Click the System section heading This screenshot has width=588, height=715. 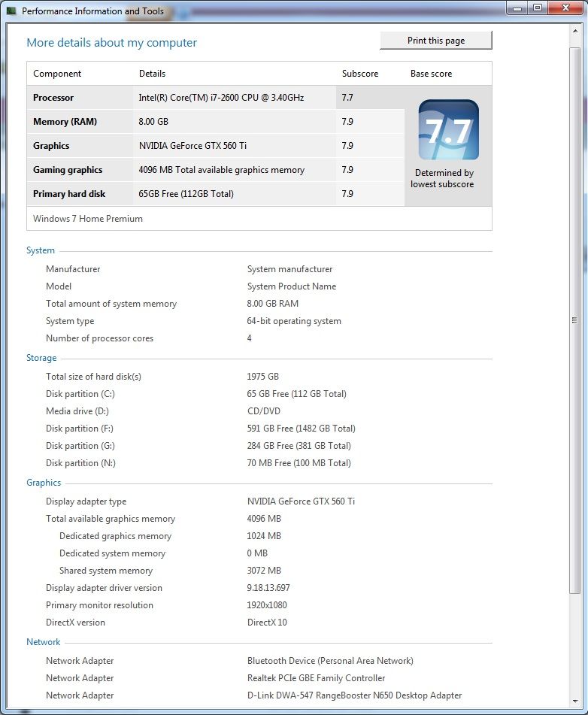coord(41,250)
